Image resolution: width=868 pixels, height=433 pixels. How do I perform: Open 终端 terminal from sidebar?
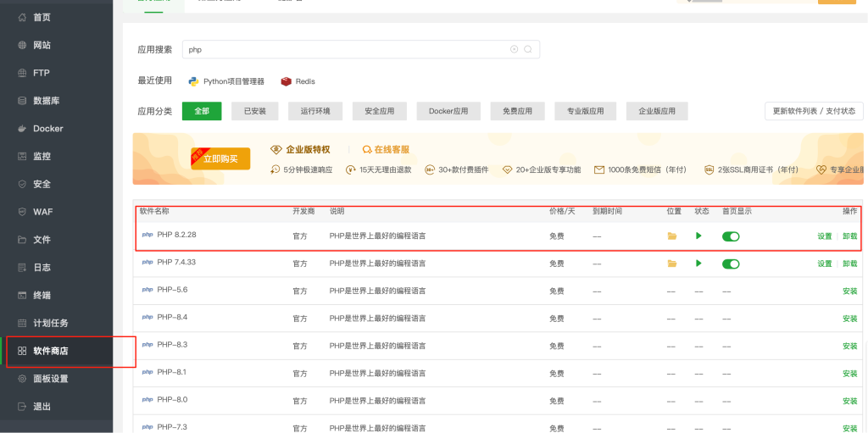point(42,295)
